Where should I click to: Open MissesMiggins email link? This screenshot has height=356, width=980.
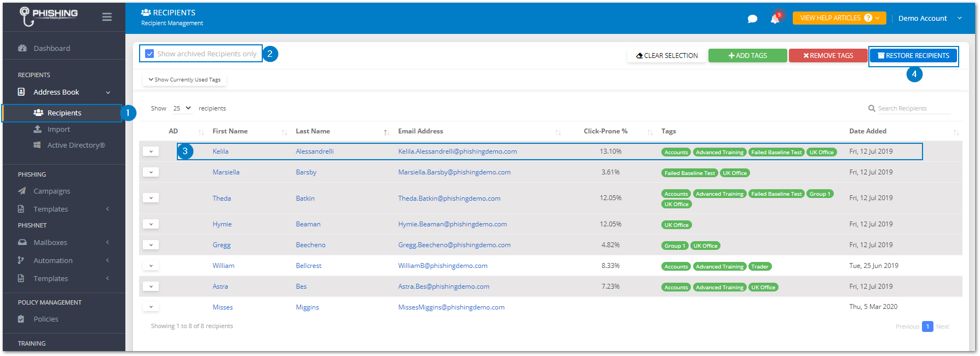(x=452, y=307)
